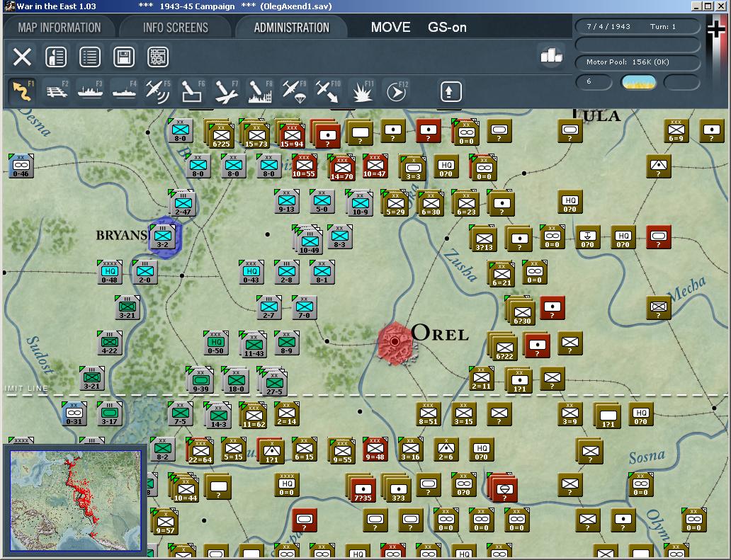The width and height of the screenshot is (731, 560).
Task: Click the date field 7/4/1943
Action: coord(608,27)
